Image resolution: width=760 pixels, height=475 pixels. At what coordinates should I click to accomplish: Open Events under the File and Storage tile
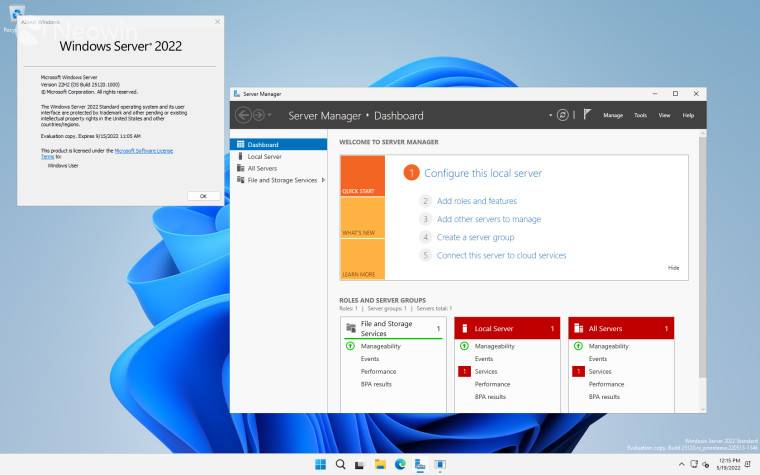pyautogui.click(x=370, y=359)
